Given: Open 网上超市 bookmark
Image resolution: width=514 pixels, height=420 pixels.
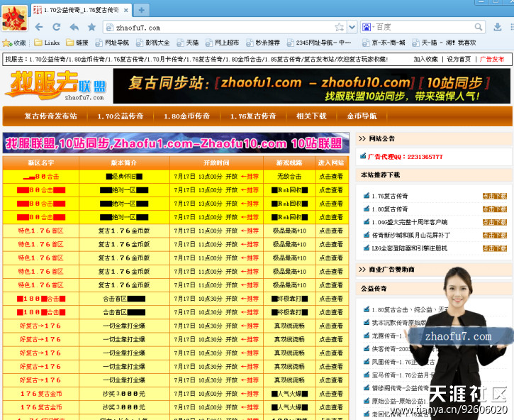Looking at the screenshot, I should click(x=222, y=43).
